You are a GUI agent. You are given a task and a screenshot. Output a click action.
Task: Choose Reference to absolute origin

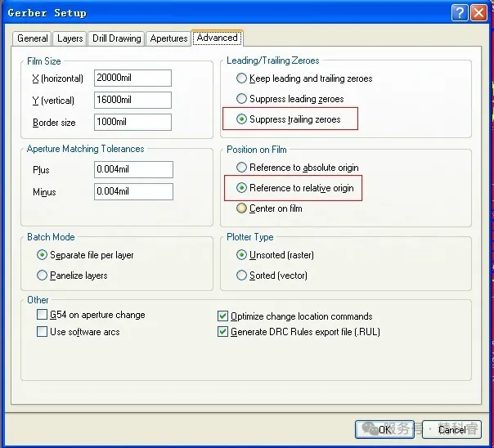click(242, 168)
